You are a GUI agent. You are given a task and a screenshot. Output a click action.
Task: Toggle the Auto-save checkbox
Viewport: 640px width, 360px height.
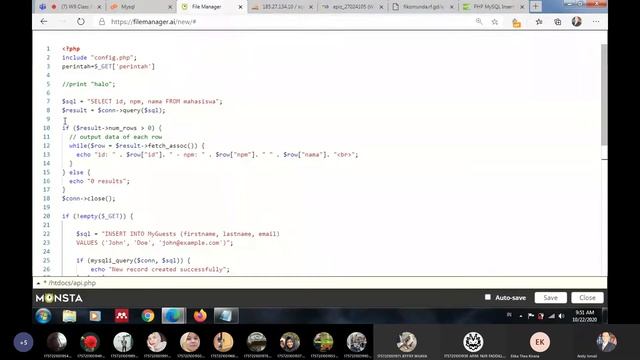[x=488, y=297]
